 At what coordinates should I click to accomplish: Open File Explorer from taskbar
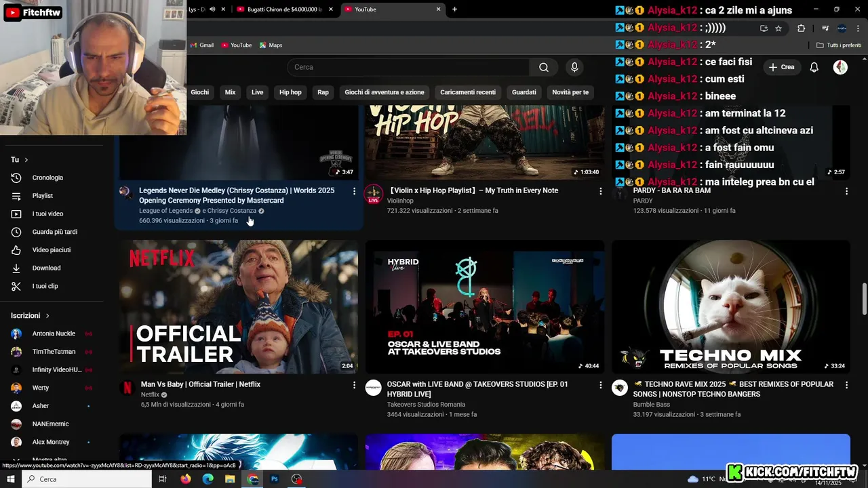[230, 479]
